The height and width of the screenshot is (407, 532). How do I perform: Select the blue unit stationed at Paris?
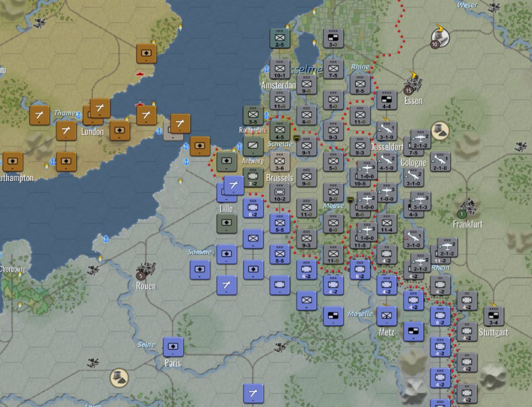pyautogui.click(x=173, y=347)
